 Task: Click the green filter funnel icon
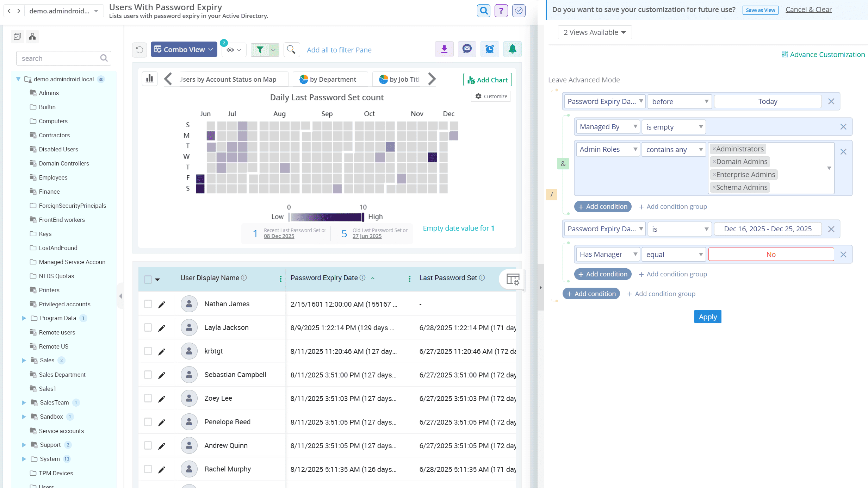tap(260, 50)
